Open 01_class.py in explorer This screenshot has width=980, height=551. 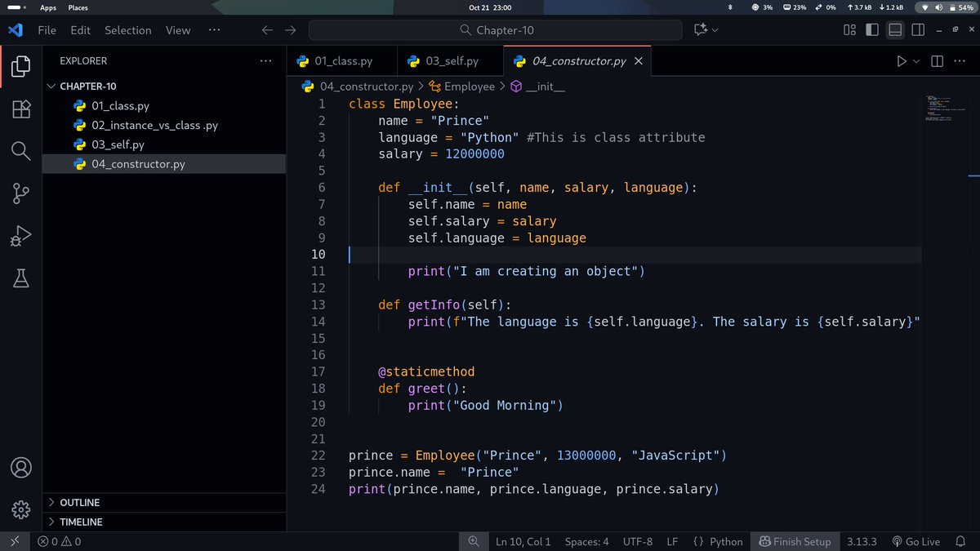[x=164, y=105]
